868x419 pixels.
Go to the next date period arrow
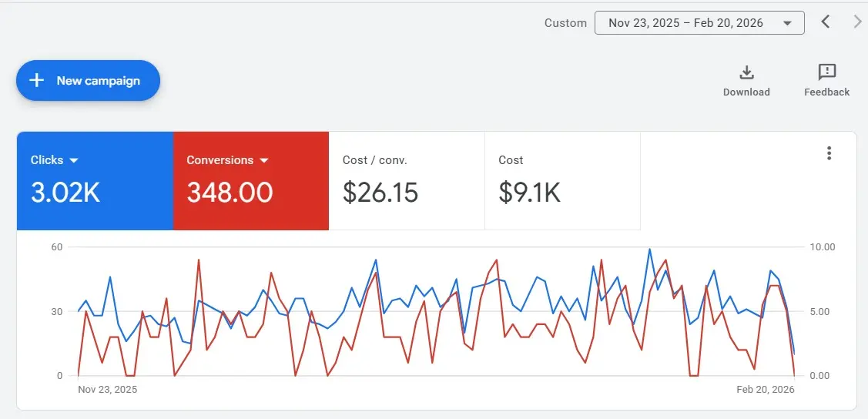point(857,22)
